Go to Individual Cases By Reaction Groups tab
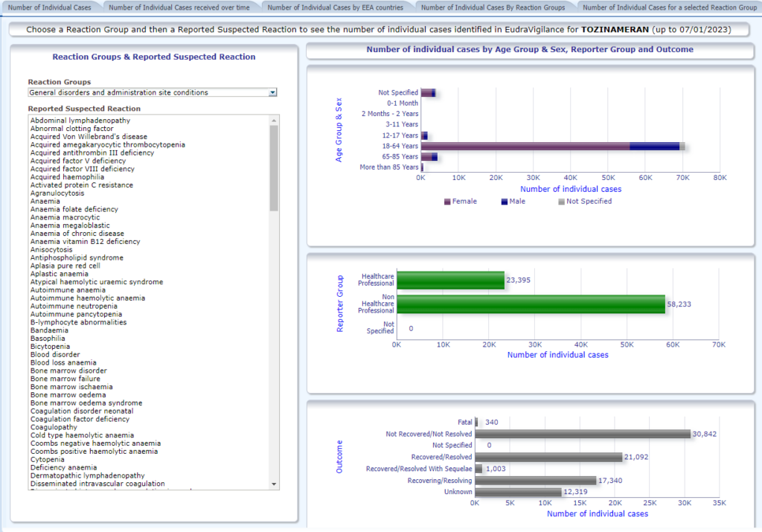 point(493,7)
